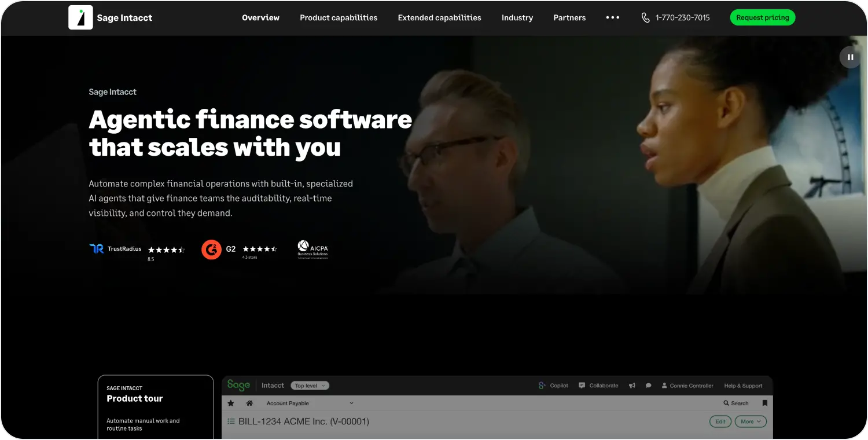Click the Collaborate icon
The image size is (868, 440).
[583, 386]
